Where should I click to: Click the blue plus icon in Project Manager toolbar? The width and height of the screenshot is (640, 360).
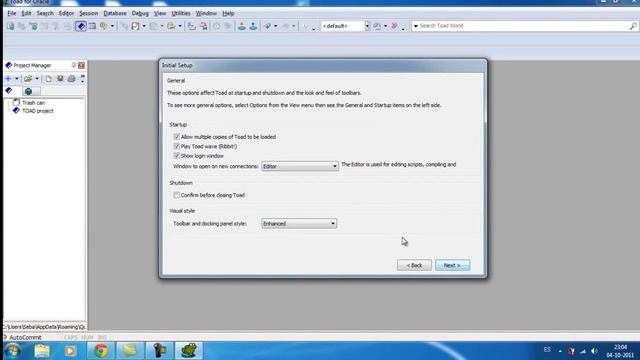(x=8, y=78)
